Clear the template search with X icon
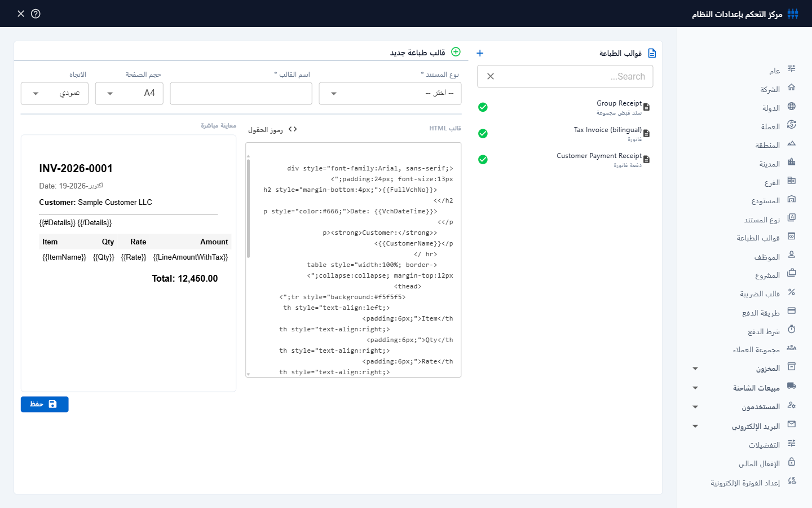The width and height of the screenshot is (812, 508). [491, 76]
